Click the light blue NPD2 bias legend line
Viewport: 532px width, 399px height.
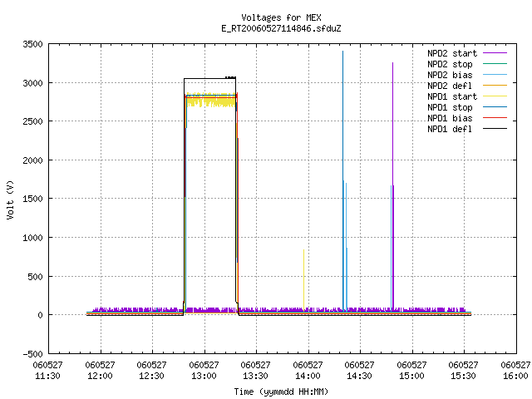click(x=495, y=74)
